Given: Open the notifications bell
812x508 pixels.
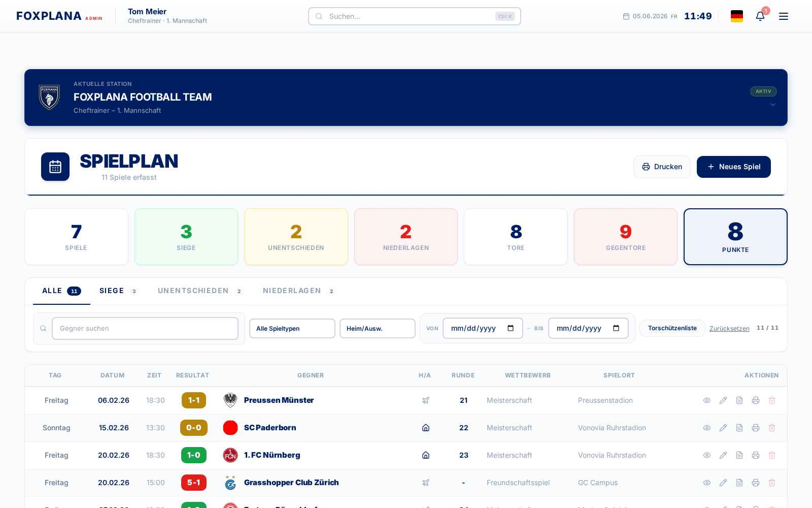Looking at the screenshot, I should click(760, 16).
